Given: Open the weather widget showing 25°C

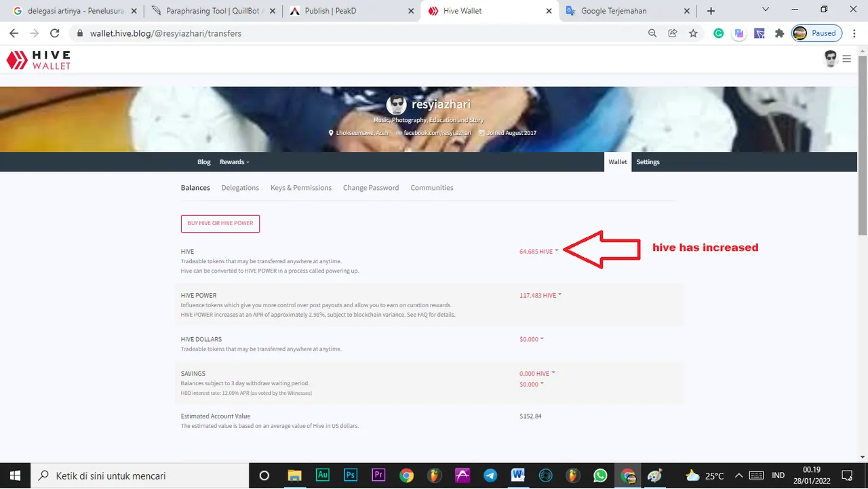Looking at the screenshot, I should [705, 475].
